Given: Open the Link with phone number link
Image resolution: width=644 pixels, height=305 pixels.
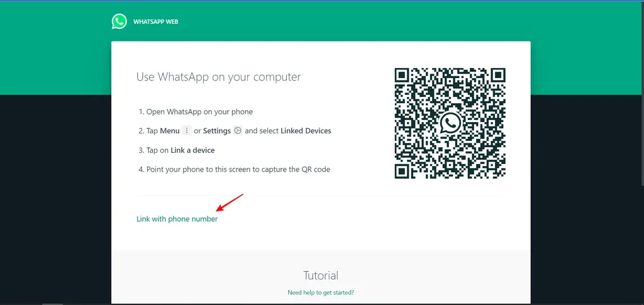Looking at the screenshot, I should tap(177, 219).
